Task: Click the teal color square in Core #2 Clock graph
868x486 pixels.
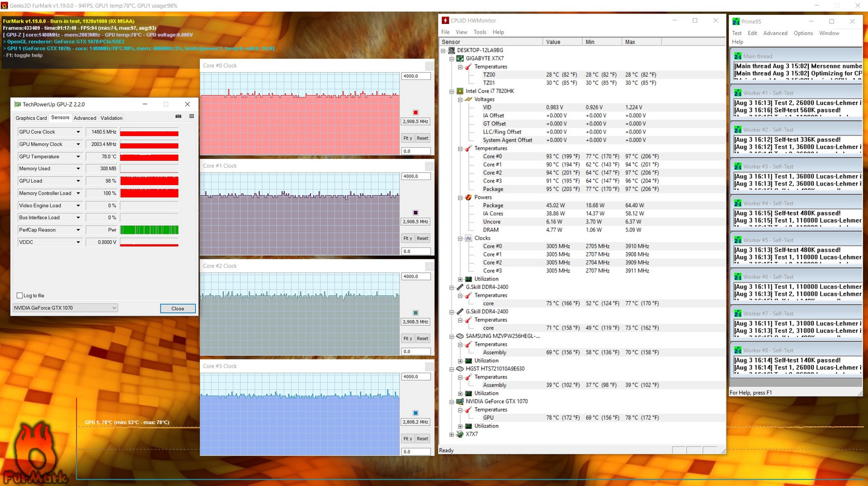Action: (415, 313)
